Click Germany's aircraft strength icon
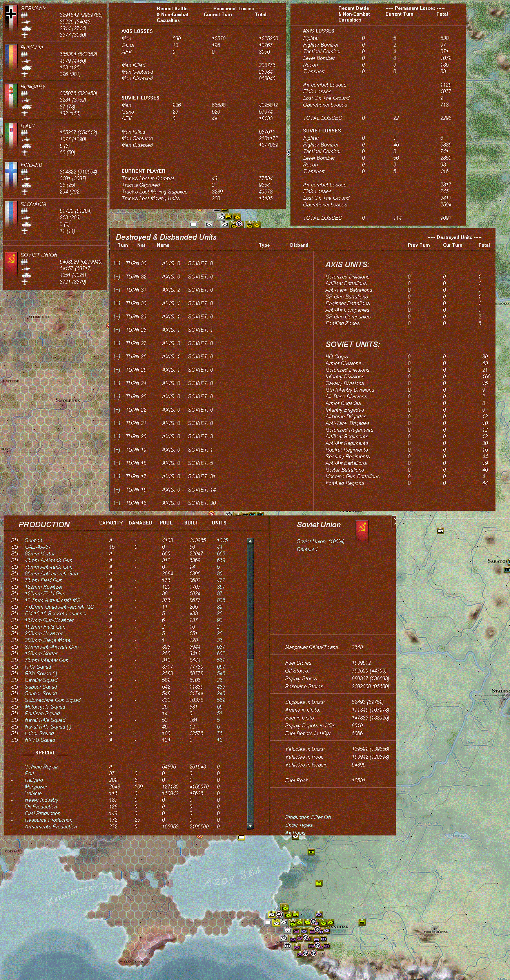 coord(25,35)
